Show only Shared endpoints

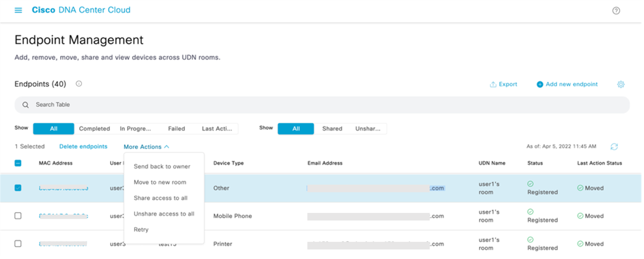tap(332, 129)
